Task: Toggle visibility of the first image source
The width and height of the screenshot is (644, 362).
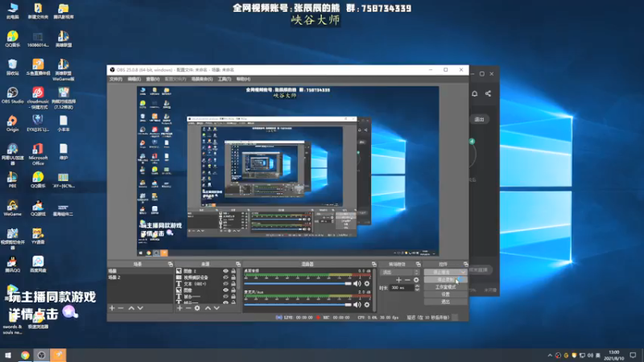Action: [225, 271]
